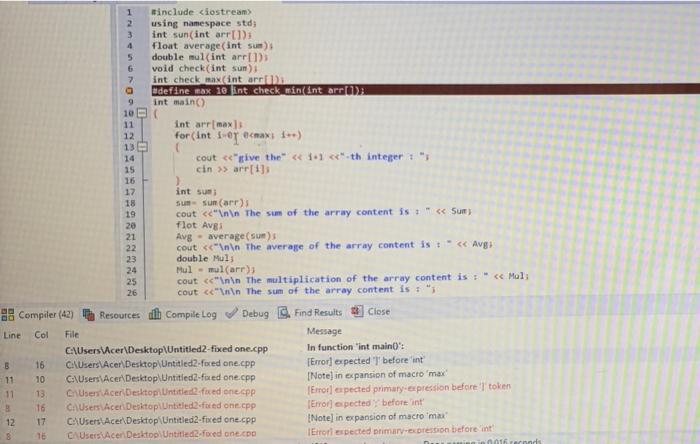Click the Line column header
Viewport: 700px width, 444px height.
click(x=12, y=335)
